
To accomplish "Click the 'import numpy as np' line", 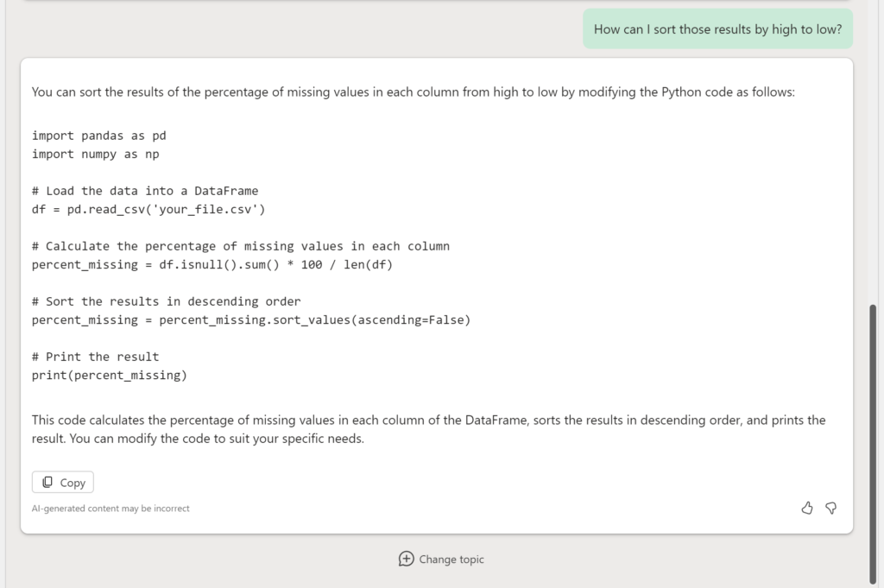I will coord(95,154).
